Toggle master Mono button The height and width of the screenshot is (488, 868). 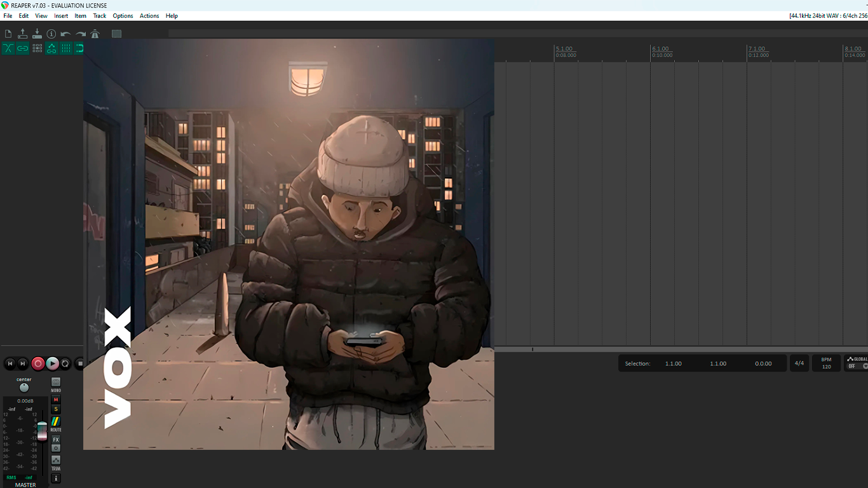pos(56,383)
